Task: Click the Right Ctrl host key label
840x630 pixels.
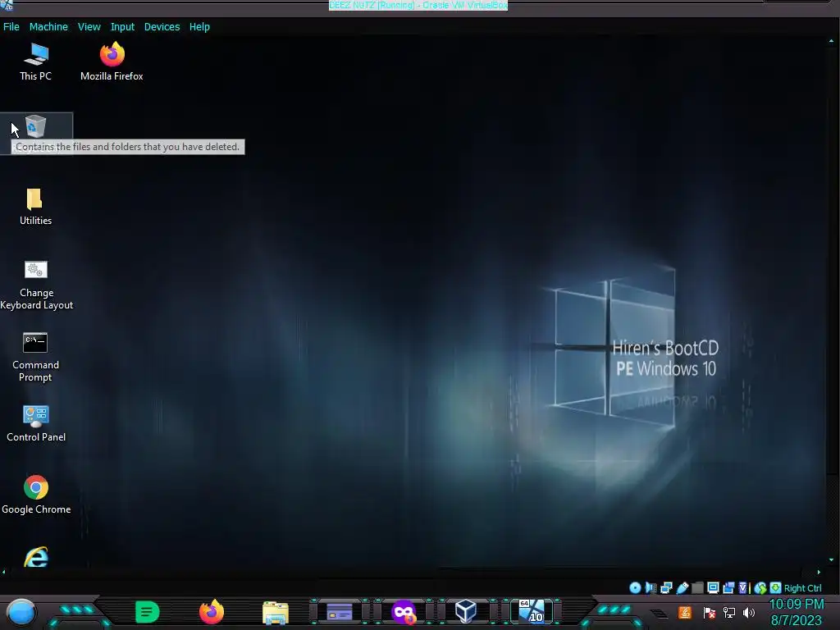Action: [x=802, y=588]
